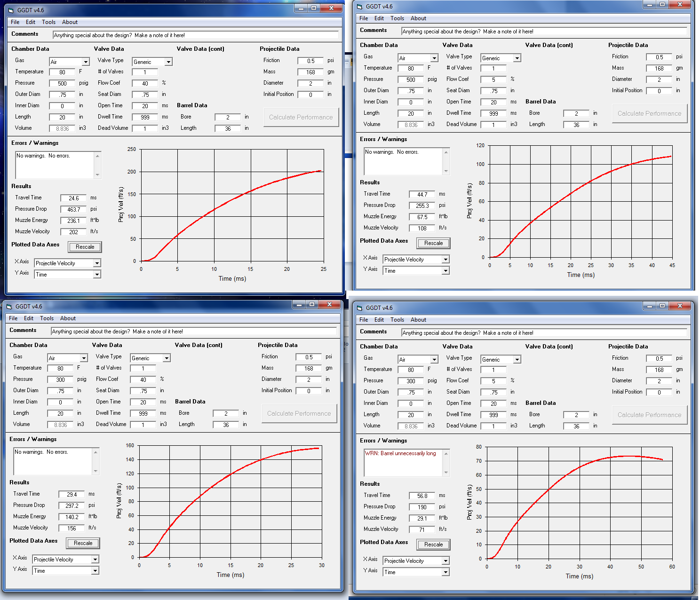Click Comments field in the 156 ft/s window
700x600 pixels.
click(x=194, y=332)
